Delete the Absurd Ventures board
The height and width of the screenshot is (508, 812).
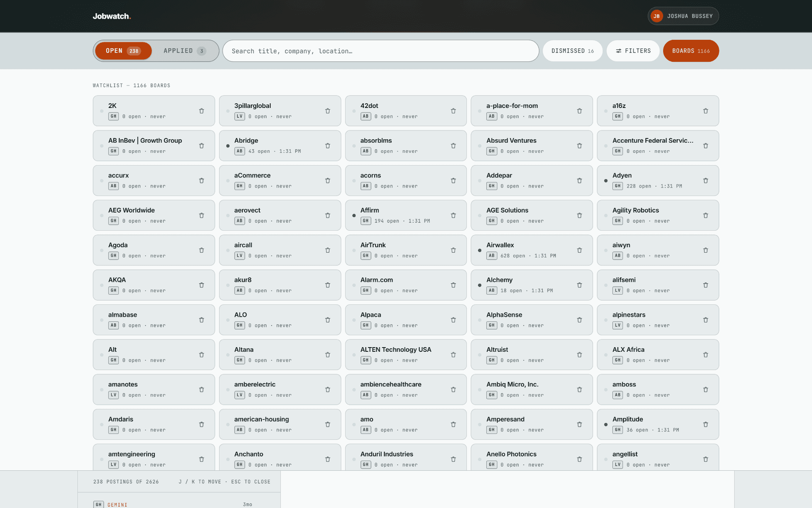pyautogui.click(x=579, y=146)
